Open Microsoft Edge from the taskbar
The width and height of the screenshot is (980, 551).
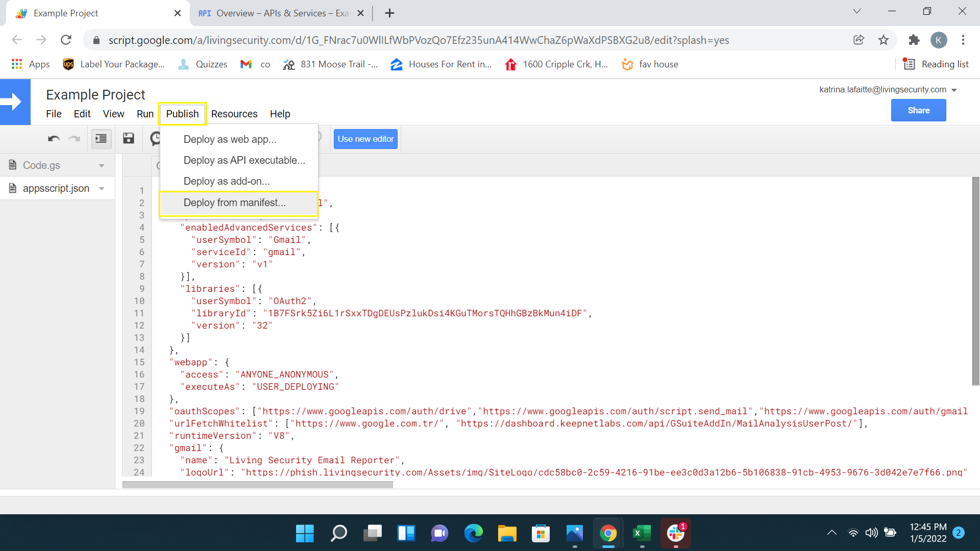pyautogui.click(x=473, y=534)
